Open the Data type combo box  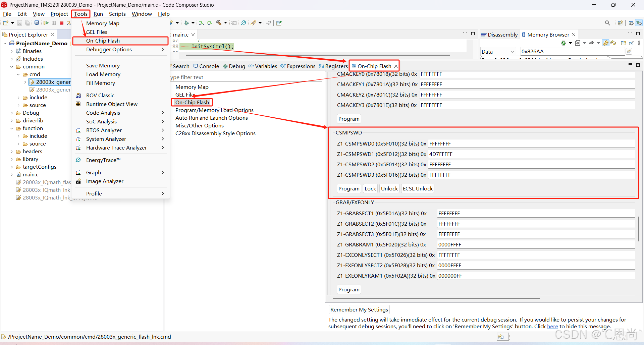(x=498, y=52)
